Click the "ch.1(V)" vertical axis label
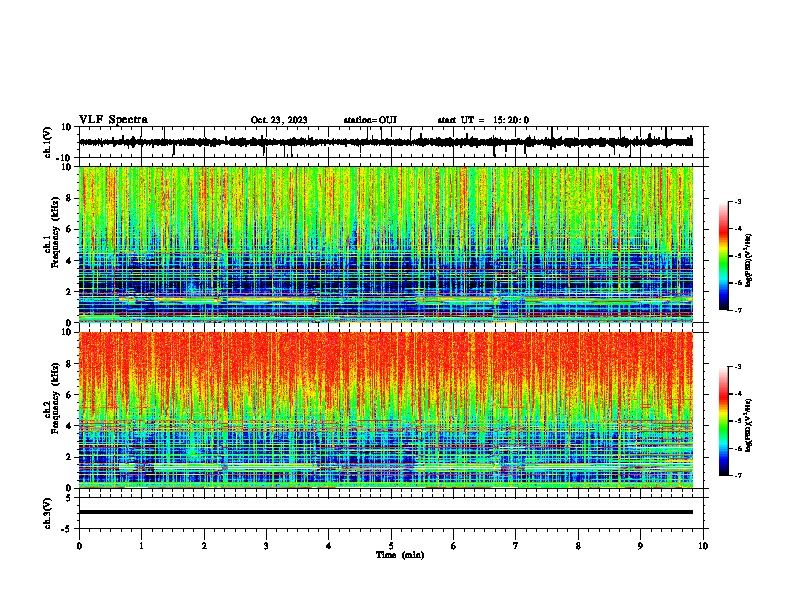Screen dimensions: 792x612 pos(47,142)
